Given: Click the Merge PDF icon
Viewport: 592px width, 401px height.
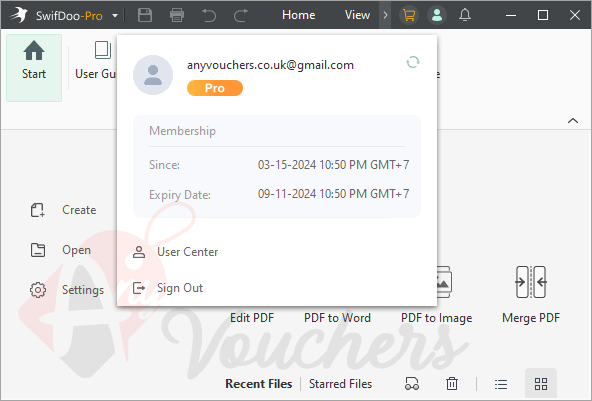Looking at the screenshot, I should pyautogui.click(x=531, y=282).
